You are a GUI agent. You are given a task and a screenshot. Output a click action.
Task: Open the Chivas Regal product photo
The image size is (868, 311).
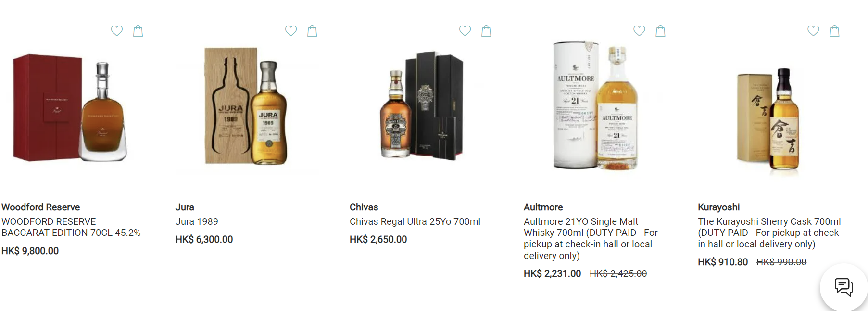(421, 106)
